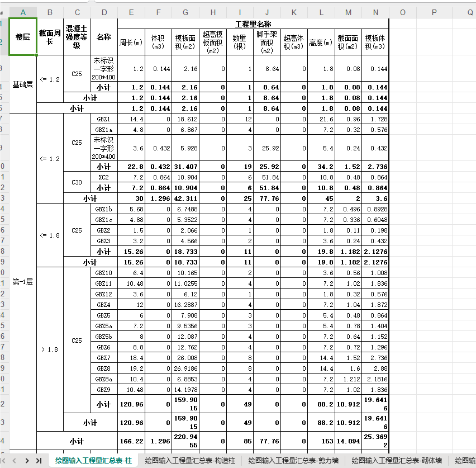Click the > 1.8 perimeter range cell
476x468 pixels.
click(50, 349)
